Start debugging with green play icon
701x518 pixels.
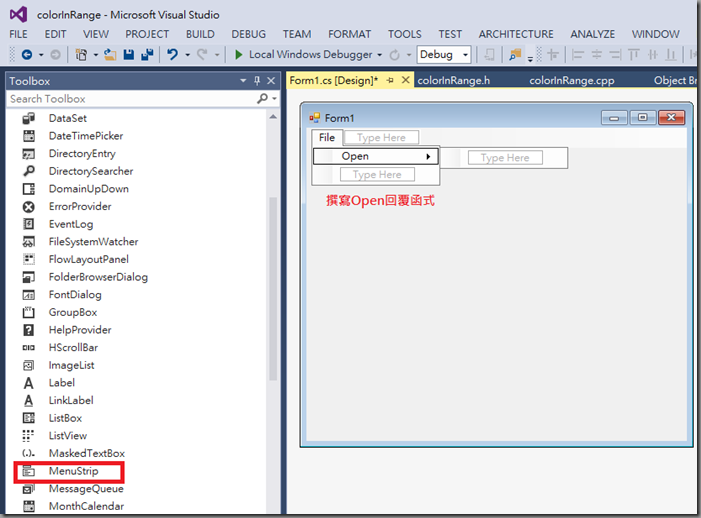(238, 55)
